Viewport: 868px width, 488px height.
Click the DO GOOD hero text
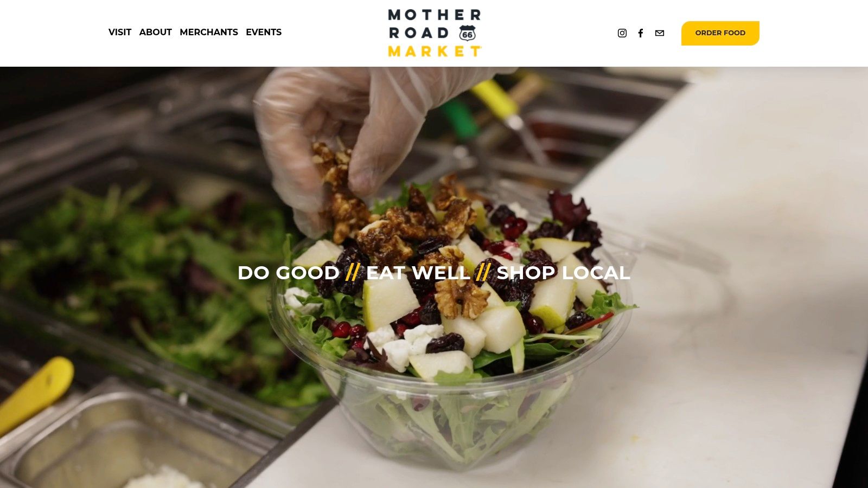(x=289, y=272)
